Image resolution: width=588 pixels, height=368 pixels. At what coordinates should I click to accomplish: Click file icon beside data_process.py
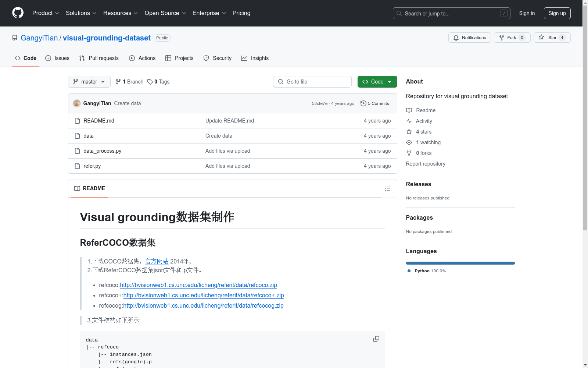[77, 151]
